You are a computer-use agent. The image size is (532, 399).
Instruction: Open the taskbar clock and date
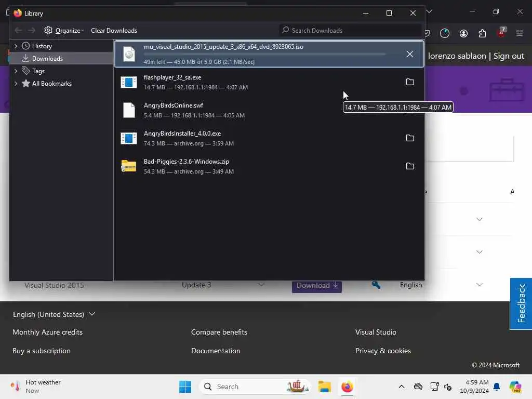point(474,387)
